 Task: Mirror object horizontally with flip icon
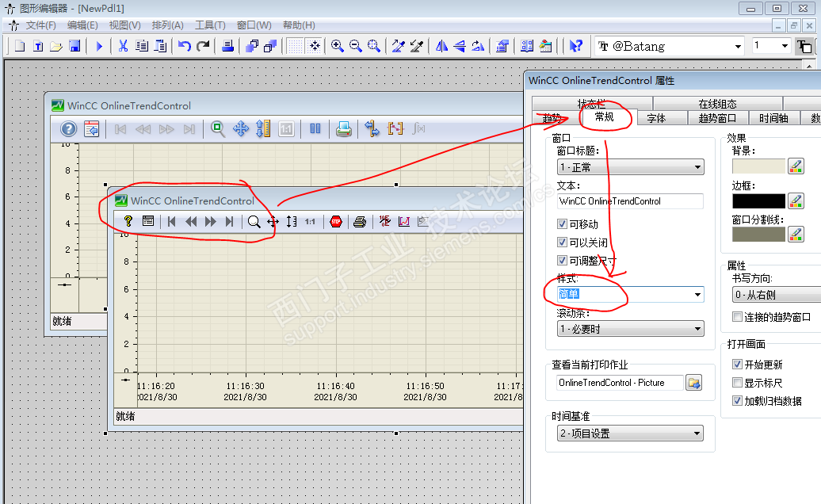[x=442, y=46]
